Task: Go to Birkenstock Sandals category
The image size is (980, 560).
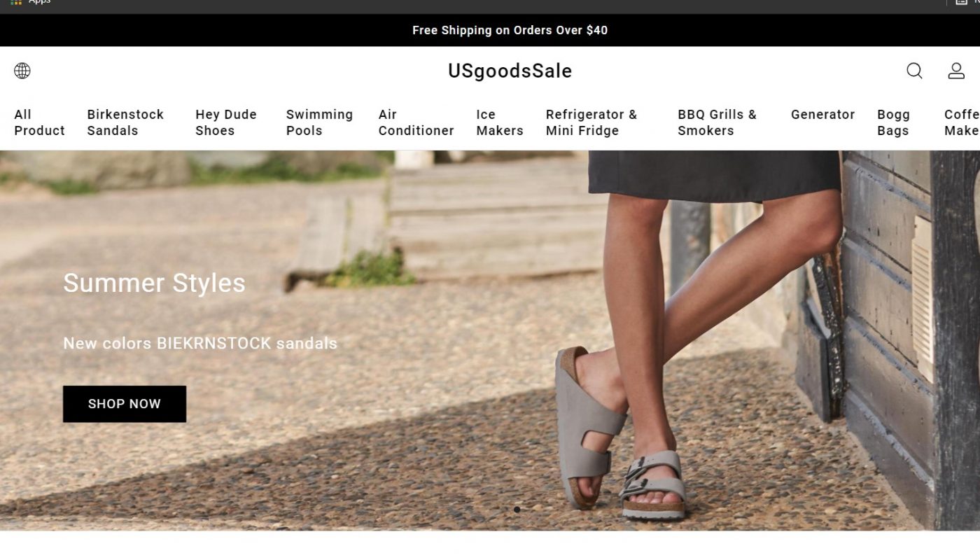Action: (x=125, y=122)
